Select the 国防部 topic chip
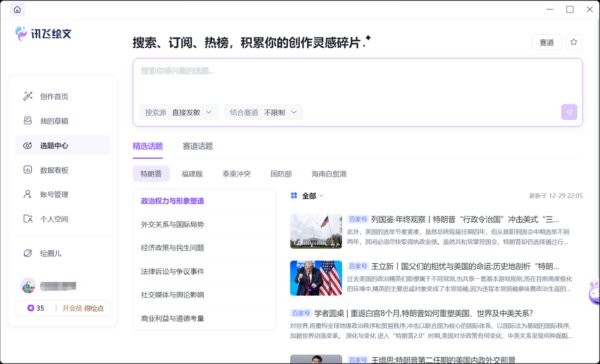600x364 pixels. tap(281, 174)
